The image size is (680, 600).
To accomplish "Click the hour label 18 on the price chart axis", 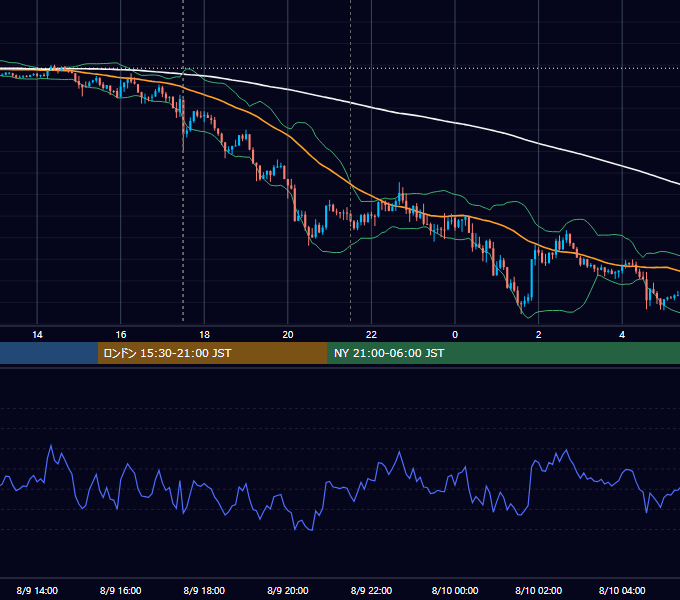I will pos(204,335).
